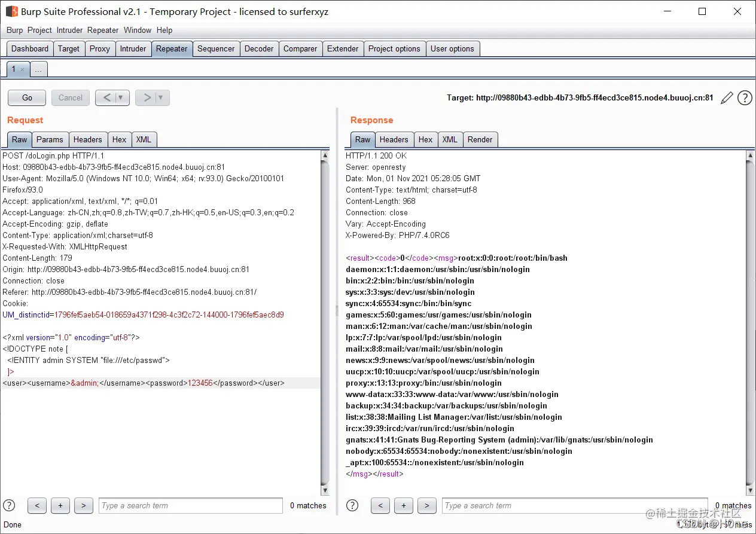Open the Project menu

(x=39, y=30)
